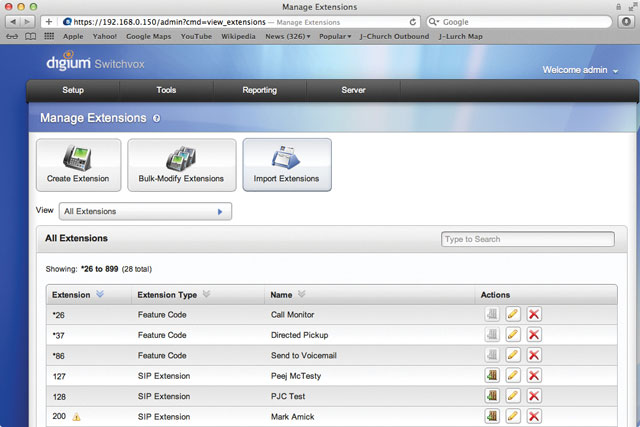Expand the Welcome admin dropdown
Image resolution: width=640 pixels, height=427 pixels.
pyautogui.click(x=580, y=70)
